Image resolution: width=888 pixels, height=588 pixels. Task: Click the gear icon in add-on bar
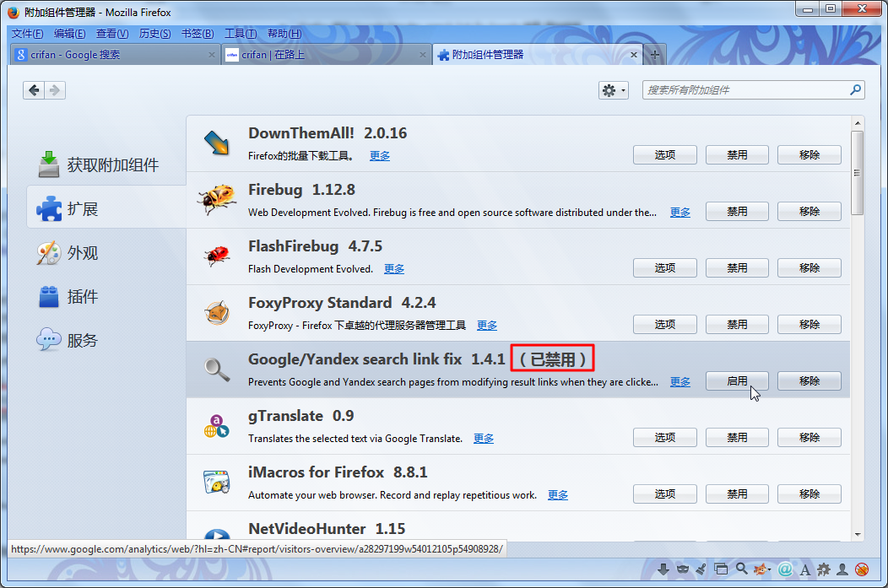coord(824,569)
